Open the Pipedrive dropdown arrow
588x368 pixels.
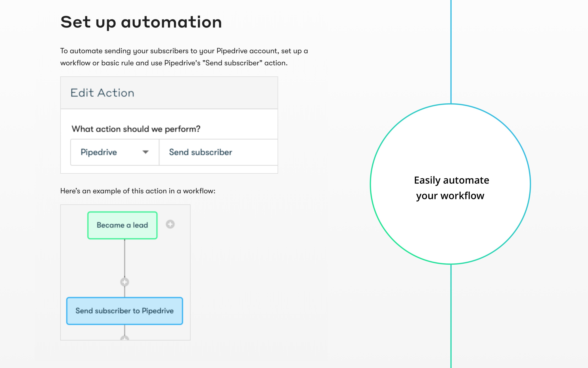(145, 152)
